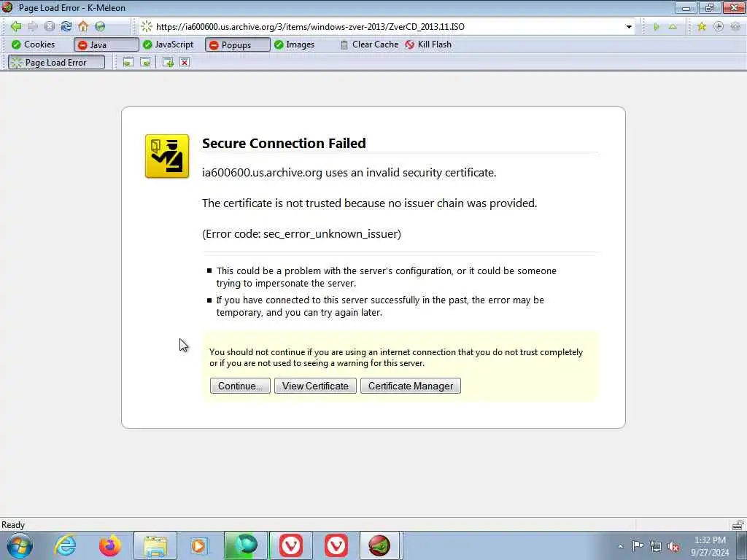Click the network tray icon
The height and width of the screenshot is (560, 747).
[x=656, y=546]
